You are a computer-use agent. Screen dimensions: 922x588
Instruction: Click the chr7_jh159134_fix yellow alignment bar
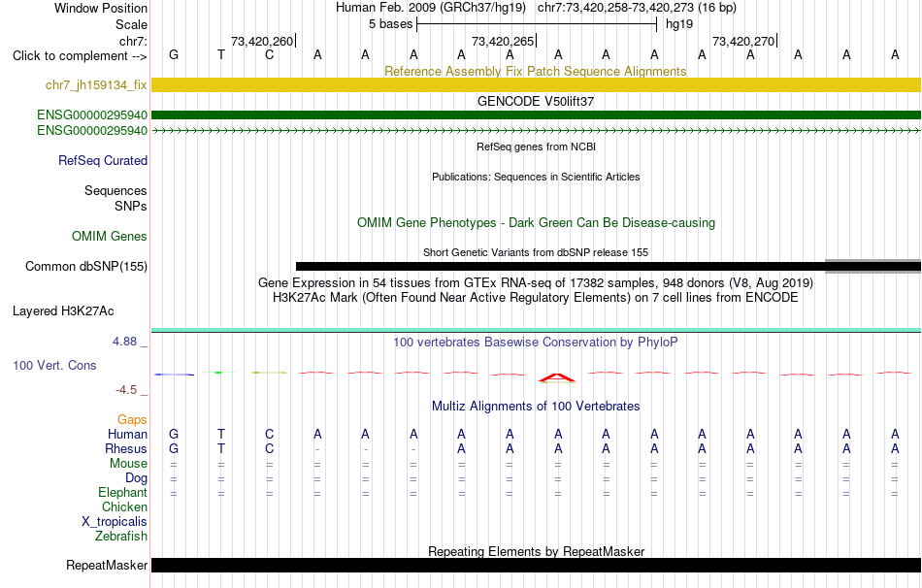(x=536, y=84)
